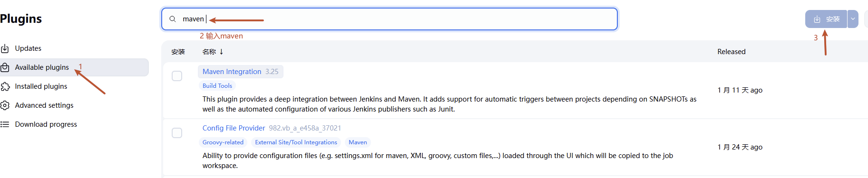The image size is (868, 178).
Task: Click the Updates download icon in sidebar
Action: 5,48
